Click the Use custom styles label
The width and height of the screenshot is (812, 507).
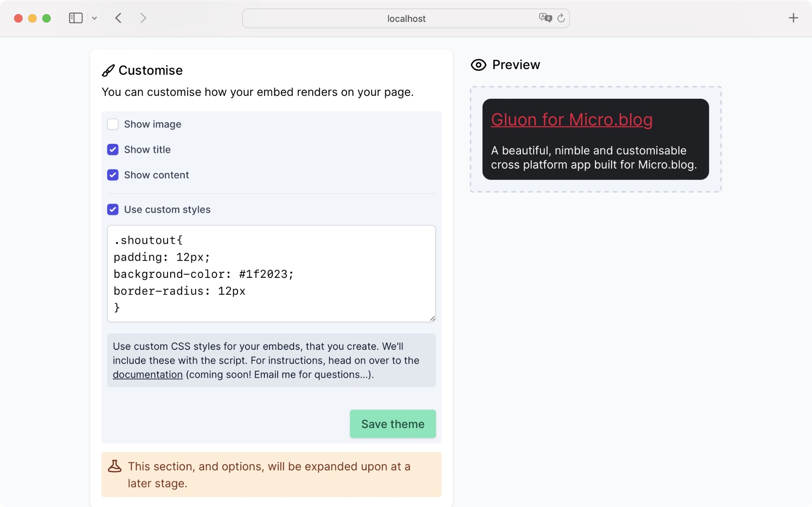click(167, 210)
